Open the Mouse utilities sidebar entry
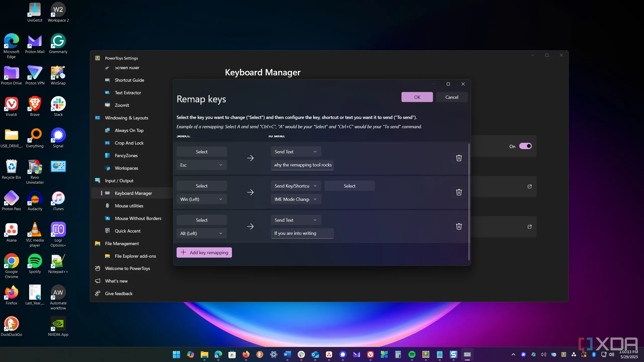 click(129, 206)
